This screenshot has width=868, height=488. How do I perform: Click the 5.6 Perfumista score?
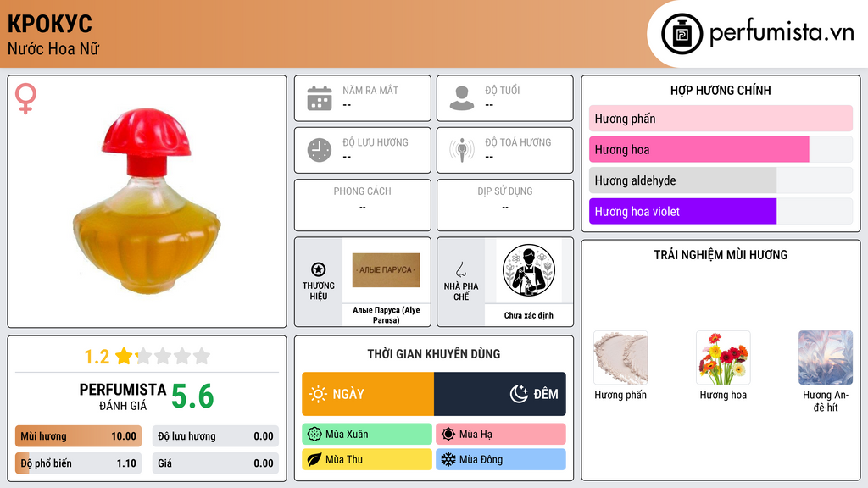(x=192, y=396)
